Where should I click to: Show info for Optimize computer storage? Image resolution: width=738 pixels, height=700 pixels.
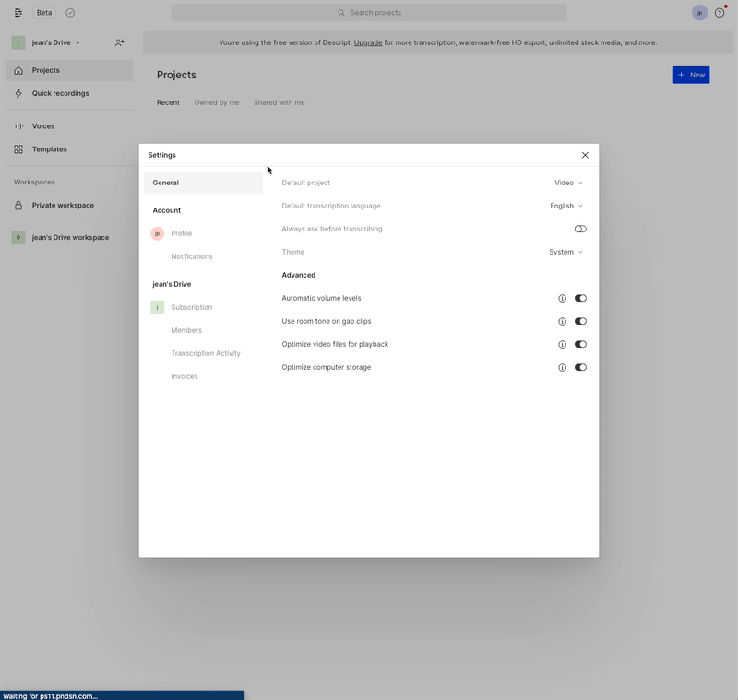[562, 367]
